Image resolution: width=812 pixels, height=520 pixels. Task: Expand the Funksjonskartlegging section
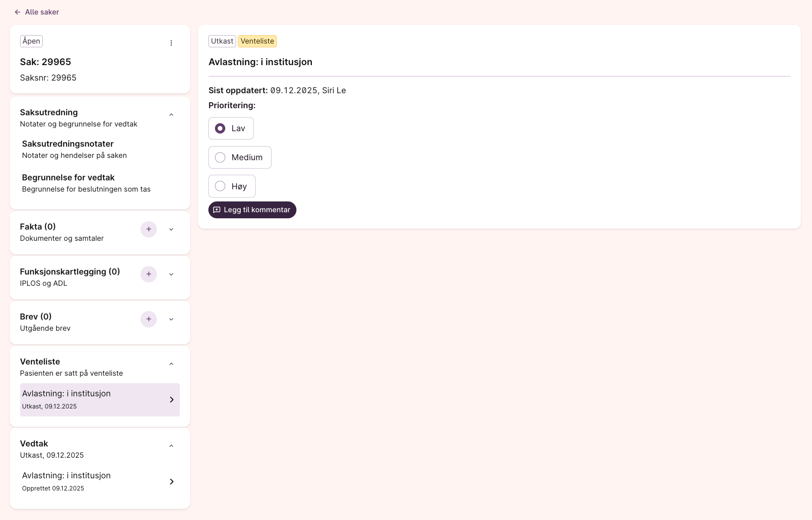click(x=171, y=275)
